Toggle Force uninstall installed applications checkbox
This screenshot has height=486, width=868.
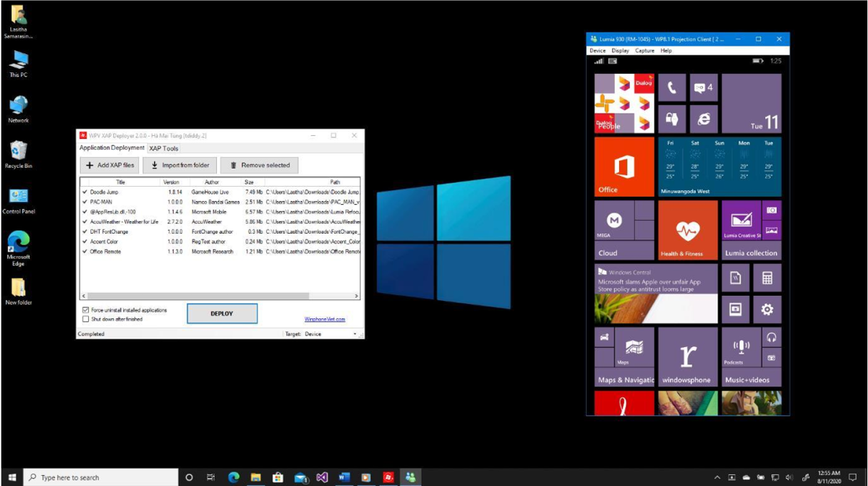point(86,310)
